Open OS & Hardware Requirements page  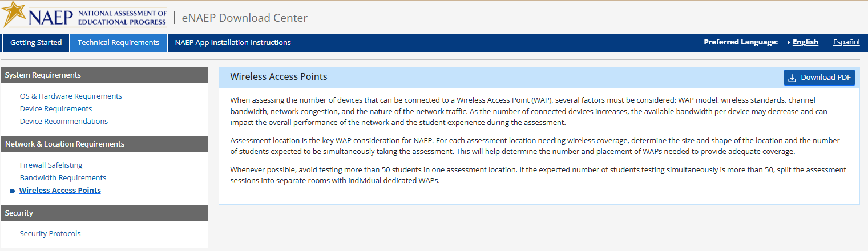[71, 96]
